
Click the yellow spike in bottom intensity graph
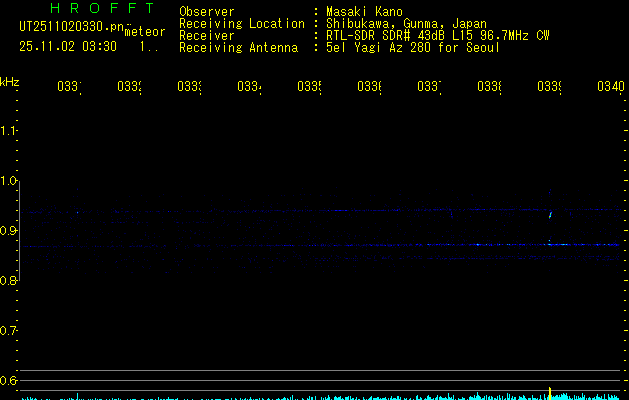pyautogui.click(x=549, y=391)
